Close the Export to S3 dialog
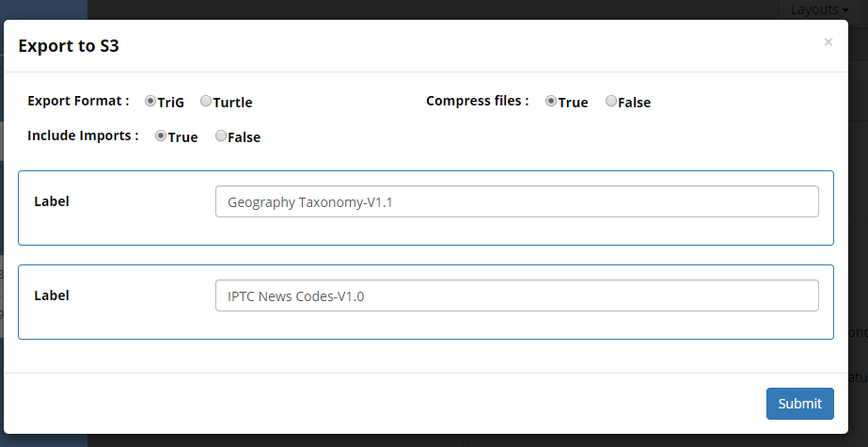The image size is (868, 447). pos(828,41)
